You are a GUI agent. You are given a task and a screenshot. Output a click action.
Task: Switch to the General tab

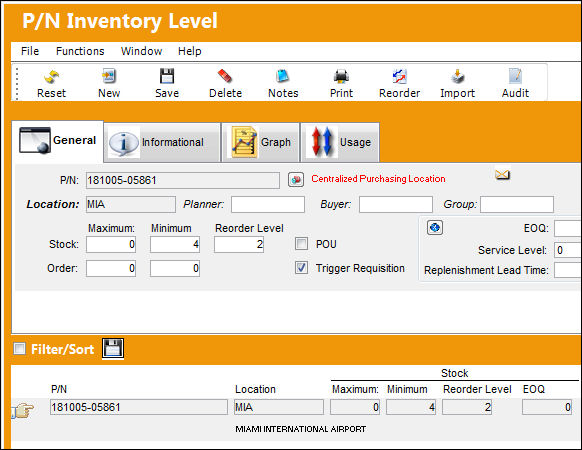click(x=58, y=141)
